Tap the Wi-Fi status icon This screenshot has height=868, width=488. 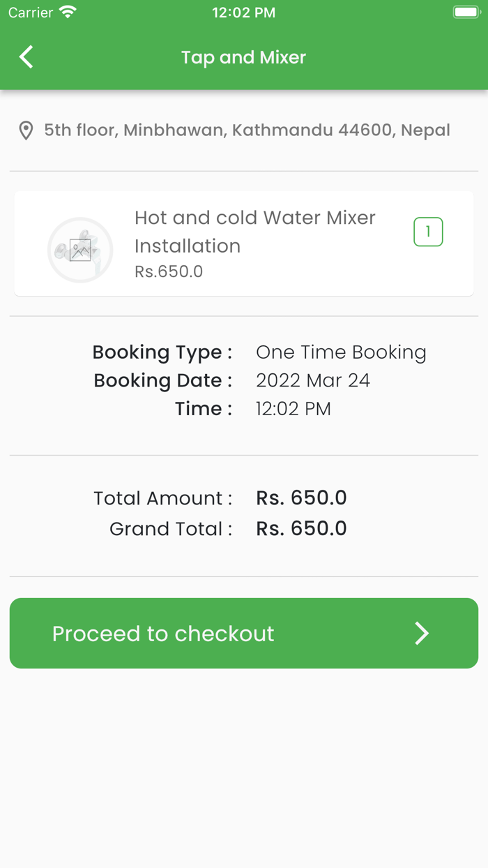pos(68,13)
